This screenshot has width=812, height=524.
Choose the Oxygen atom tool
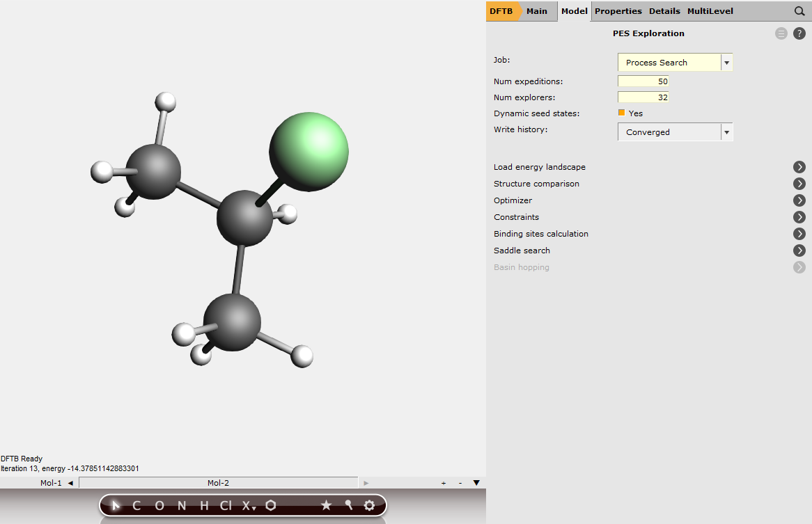pyautogui.click(x=159, y=506)
